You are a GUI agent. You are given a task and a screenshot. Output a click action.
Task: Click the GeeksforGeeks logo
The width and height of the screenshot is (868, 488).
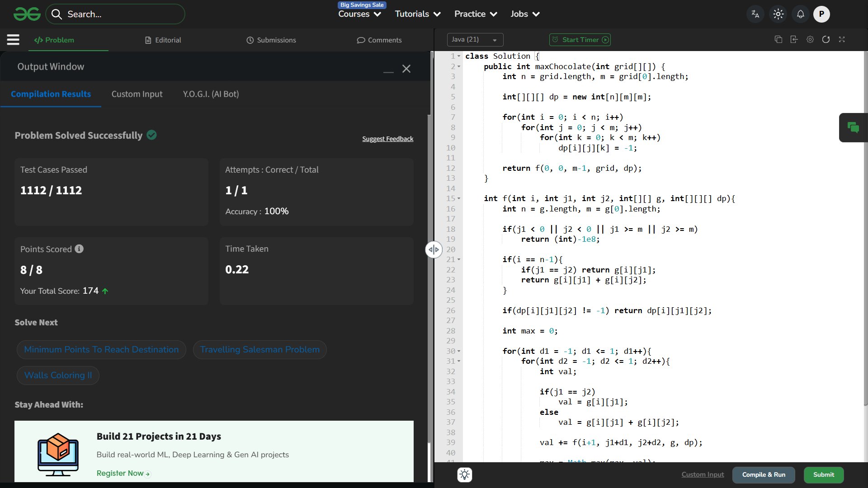27,14
